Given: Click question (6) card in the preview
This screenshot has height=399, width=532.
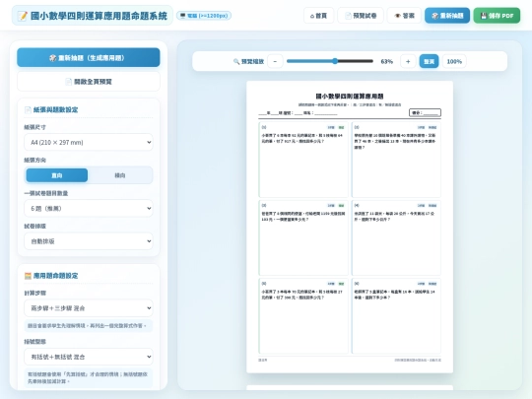Looking at the screenshot, I should (x=396, y=316).
